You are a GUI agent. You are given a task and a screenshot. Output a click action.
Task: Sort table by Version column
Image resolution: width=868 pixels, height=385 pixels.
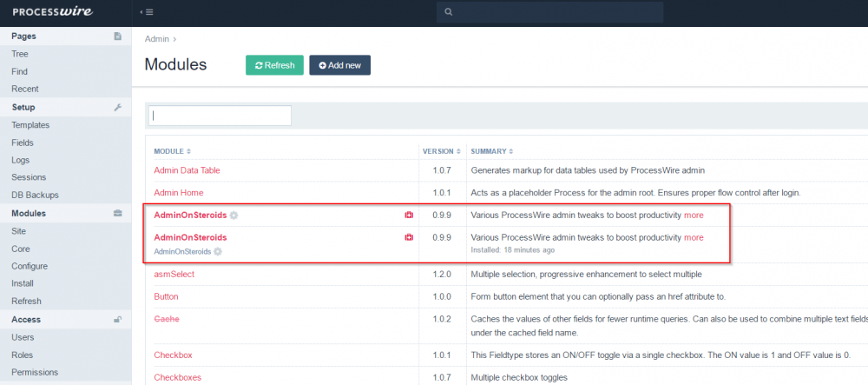pyautogui.click(x=441, y=151)
